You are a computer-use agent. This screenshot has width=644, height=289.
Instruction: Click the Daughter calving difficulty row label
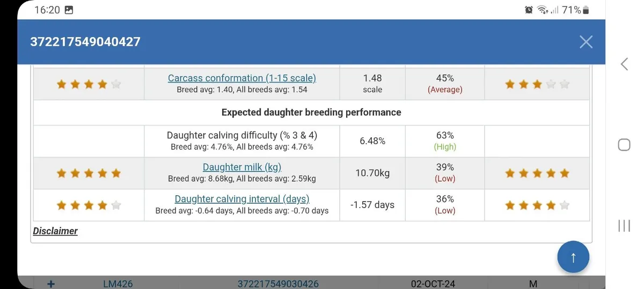(x=241, y=136)
